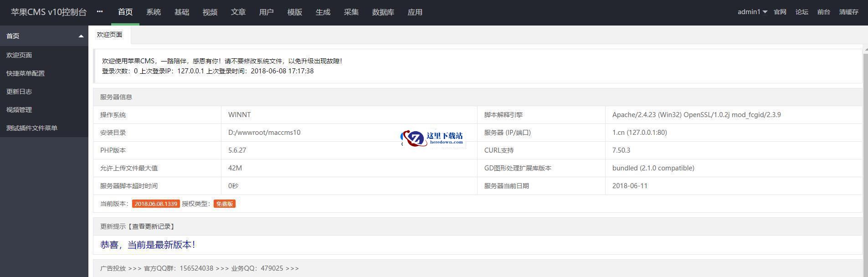Click the 1.cn (127.0.0.1:80) server value
Image resolution: width=868 pixels, height=277 pixels.
point(640,133)
